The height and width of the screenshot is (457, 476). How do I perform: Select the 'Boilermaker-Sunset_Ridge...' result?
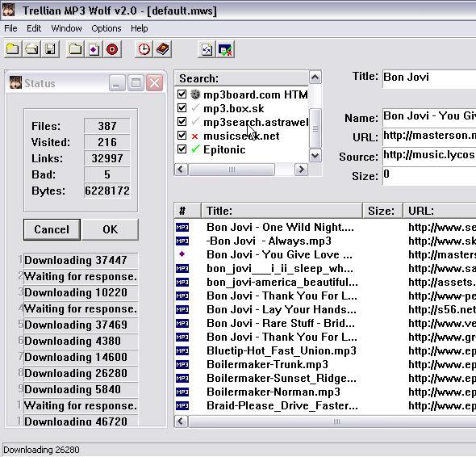(x=282, y=379)
